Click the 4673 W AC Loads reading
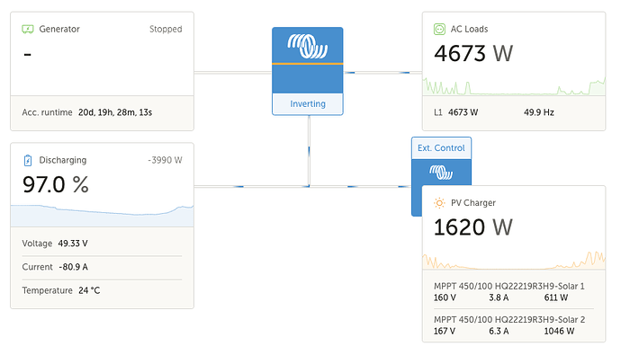 tap(473, 54)
